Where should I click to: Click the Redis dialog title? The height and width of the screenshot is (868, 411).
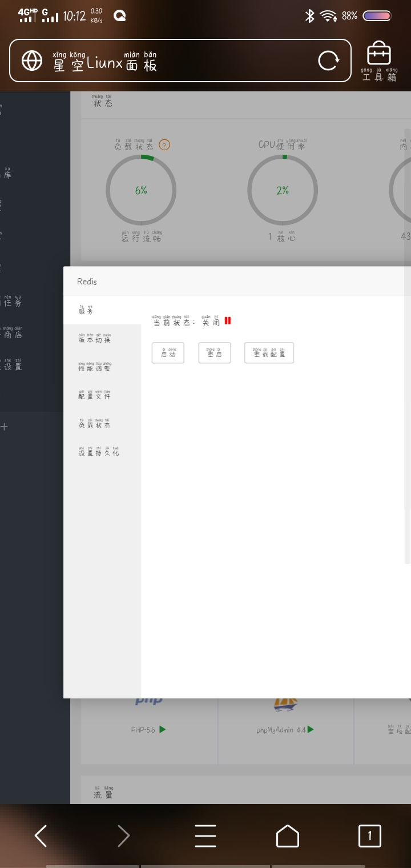click(x=87, y=282)
